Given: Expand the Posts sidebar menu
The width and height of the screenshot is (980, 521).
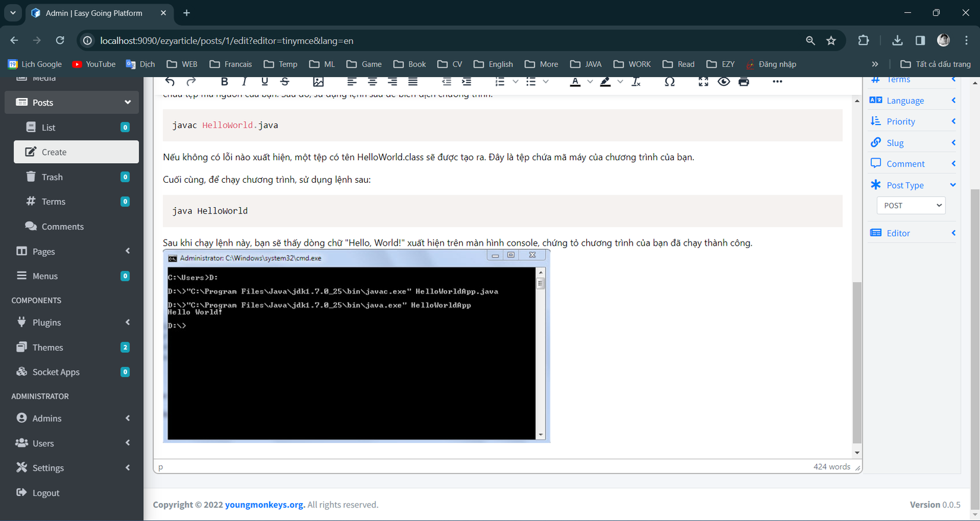Looking at the screenshot, I should 72,102.
